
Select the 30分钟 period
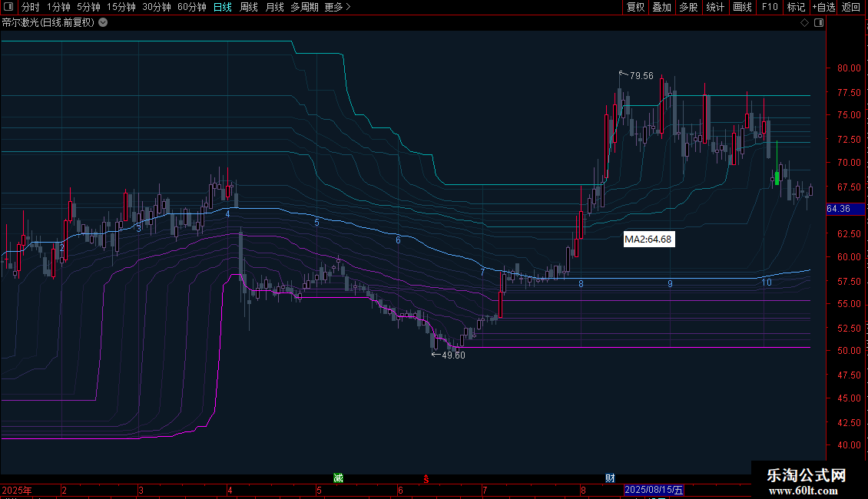(157, 7)
